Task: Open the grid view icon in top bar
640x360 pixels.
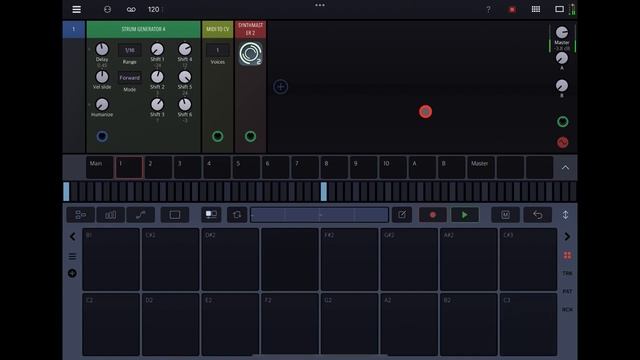Action: (536, 9)
